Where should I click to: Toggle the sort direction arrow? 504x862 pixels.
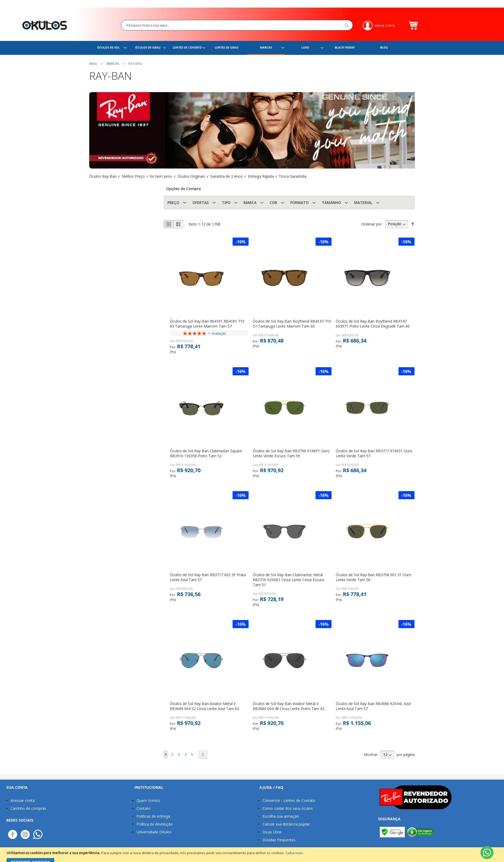pyautogui.click(x=413, y=224)
